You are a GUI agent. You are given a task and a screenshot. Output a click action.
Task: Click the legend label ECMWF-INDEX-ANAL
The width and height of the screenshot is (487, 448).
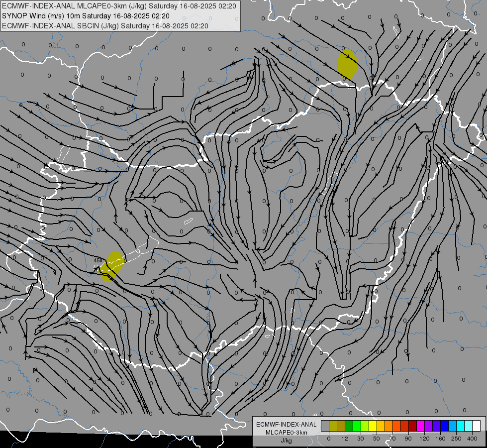click(x=287, y=425)
